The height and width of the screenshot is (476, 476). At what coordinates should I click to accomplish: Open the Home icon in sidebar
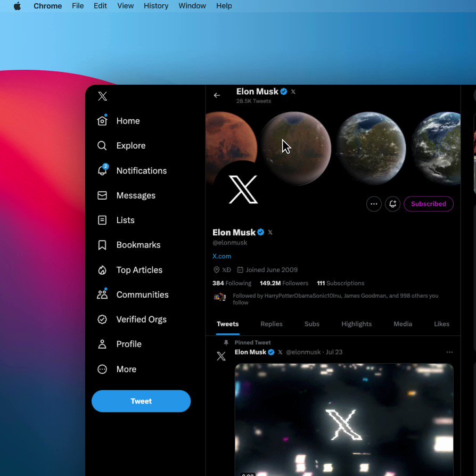coord(102,120)
